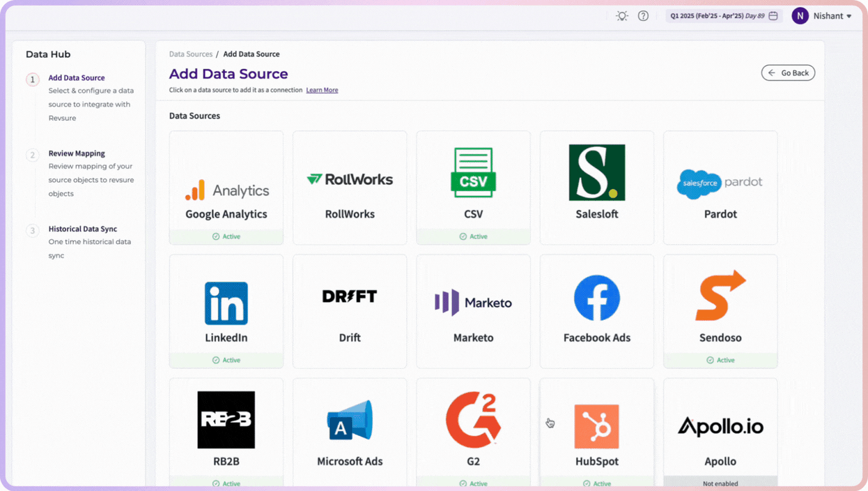Click the Pardot card name
The width and height of the screenshot is (868, 491).
[x=720, y=215]
